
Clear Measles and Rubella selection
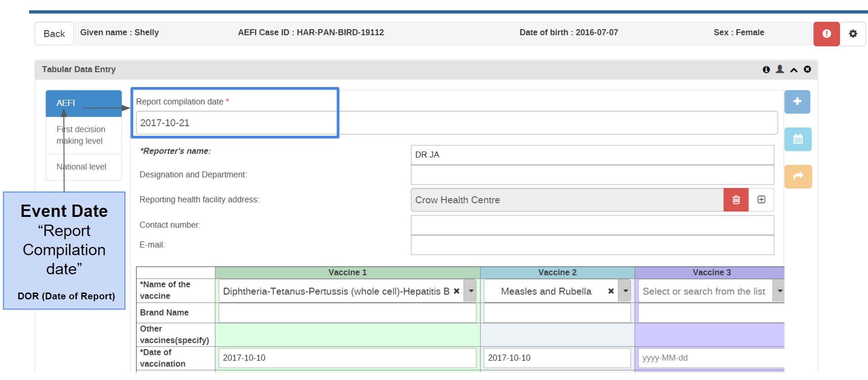(611, 291)
